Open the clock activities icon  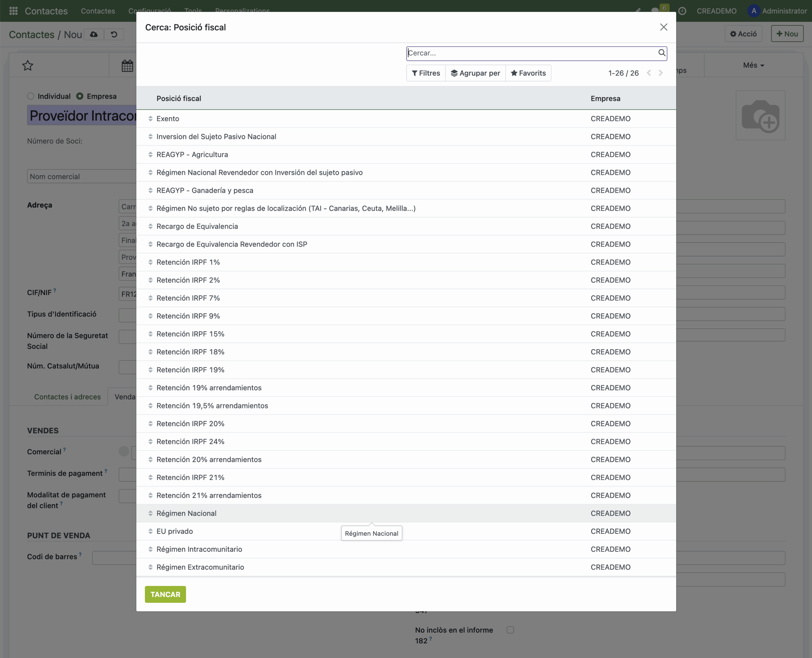(682, 11)
